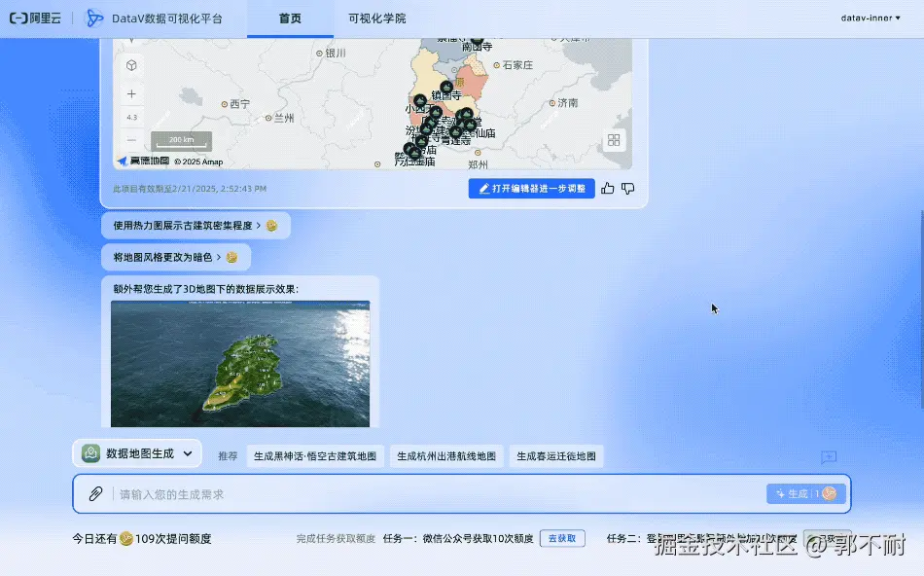
Task: Open the 数据地图生成 mode dropdown
Action: pyautogui.click(x=136, y=453)
